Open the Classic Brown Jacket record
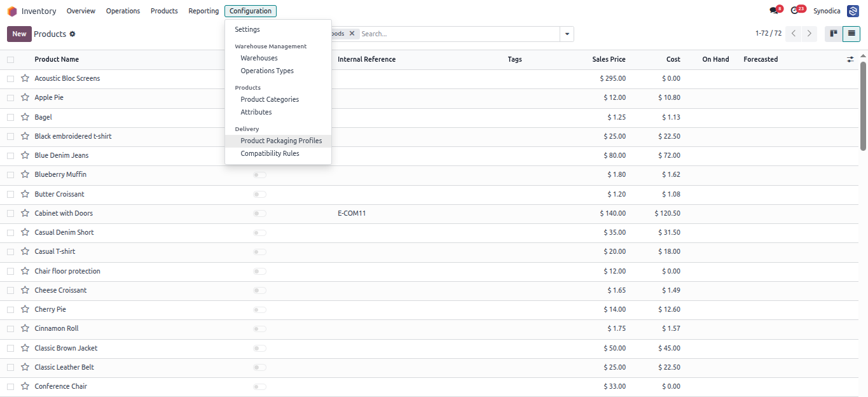The image size is (868, 397). (x=65, y=348)
